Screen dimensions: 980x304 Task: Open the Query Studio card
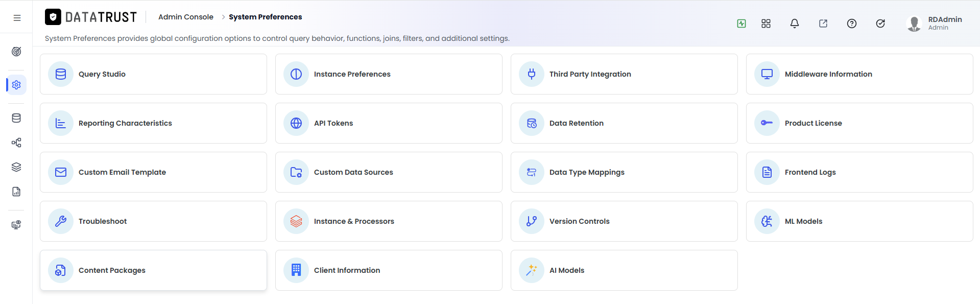tap(153, 74)
